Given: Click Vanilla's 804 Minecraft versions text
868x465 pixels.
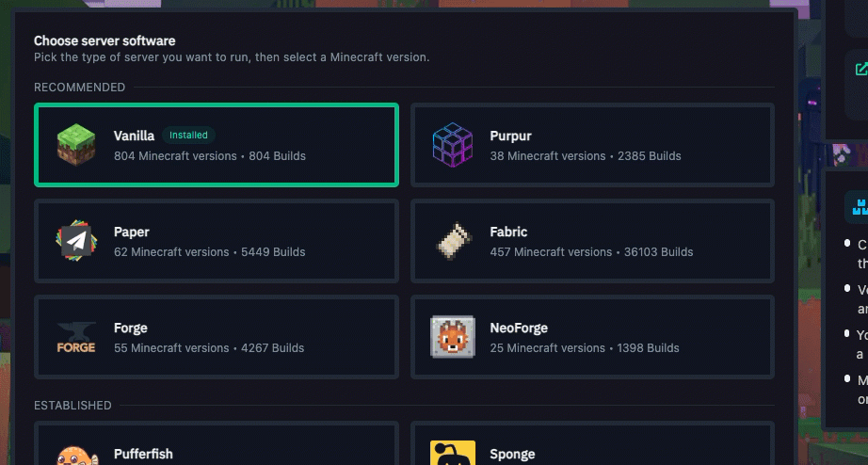Looking at the screenshot, I should (175, 156).
